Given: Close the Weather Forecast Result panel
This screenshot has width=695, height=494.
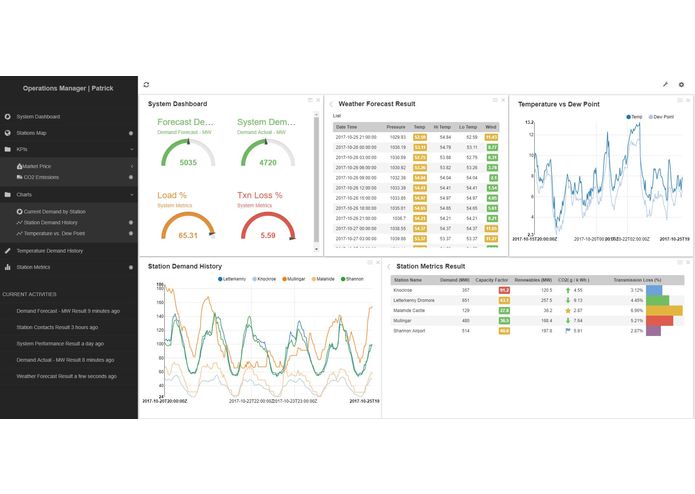Looking at the screenshot, I should 503,100.
